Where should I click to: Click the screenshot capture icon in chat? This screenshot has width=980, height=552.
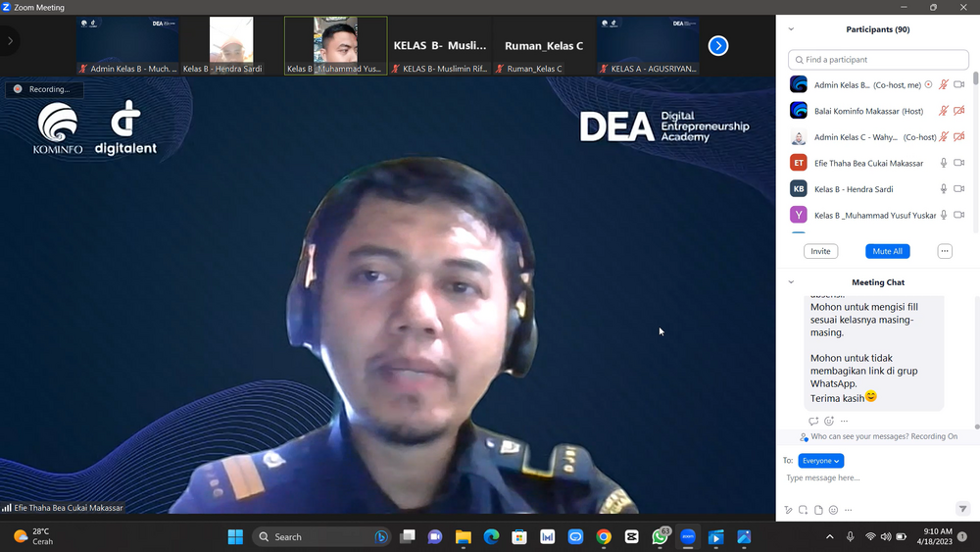click(x=803, y=510)
